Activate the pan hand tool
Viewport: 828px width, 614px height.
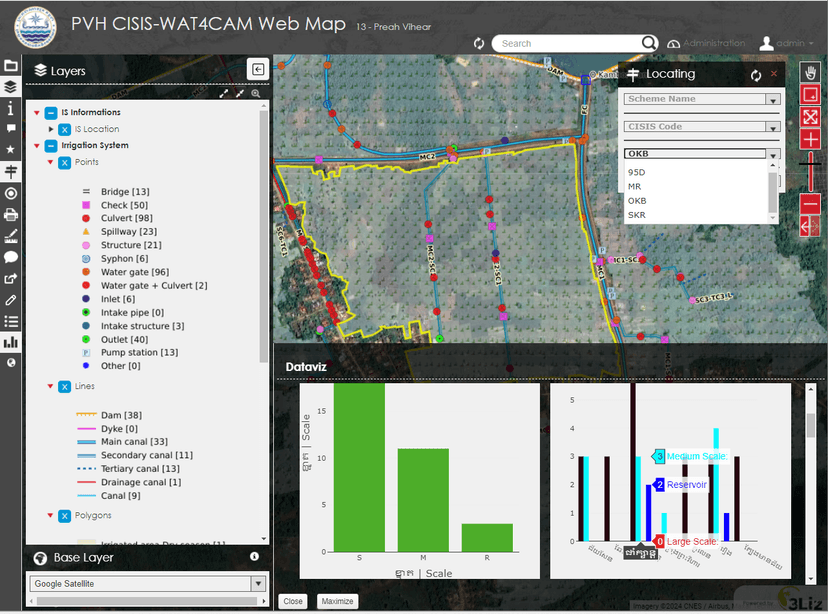click(x=810, y=73)
